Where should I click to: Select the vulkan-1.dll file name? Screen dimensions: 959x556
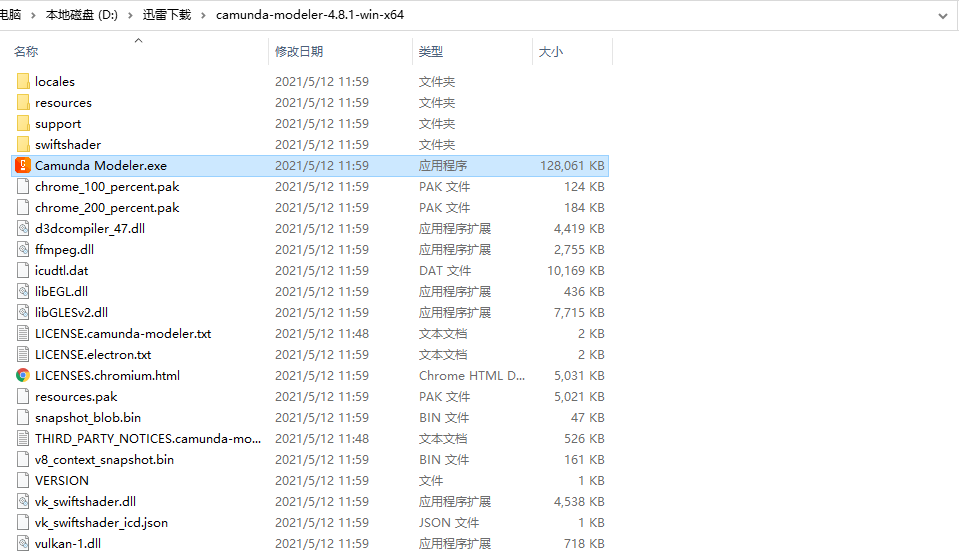tap(68, 543)
